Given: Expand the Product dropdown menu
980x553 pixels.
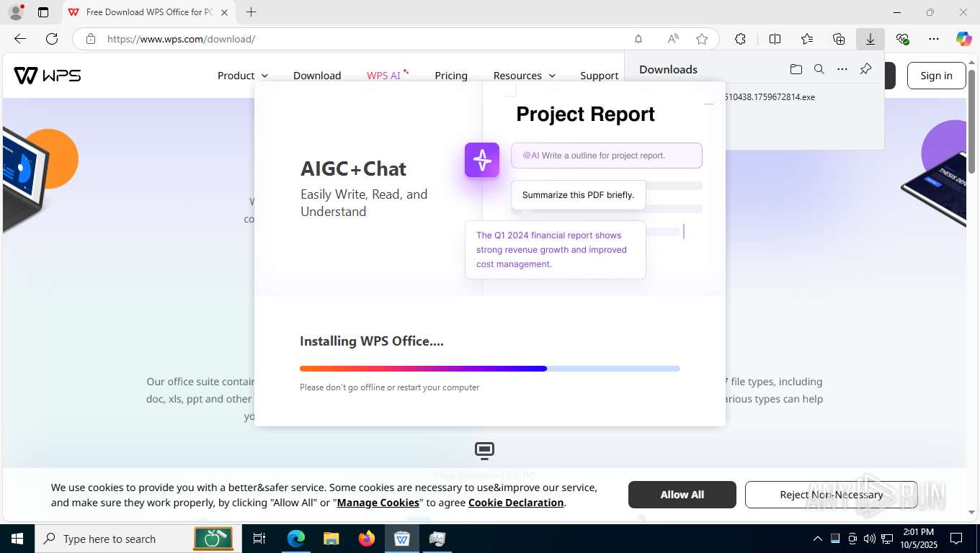Looking at the screenshot, I should (243, 76).
